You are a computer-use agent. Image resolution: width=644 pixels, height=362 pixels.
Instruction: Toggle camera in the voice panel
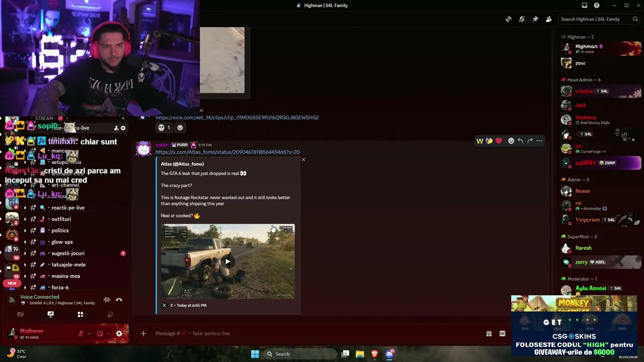click(20, 314)
